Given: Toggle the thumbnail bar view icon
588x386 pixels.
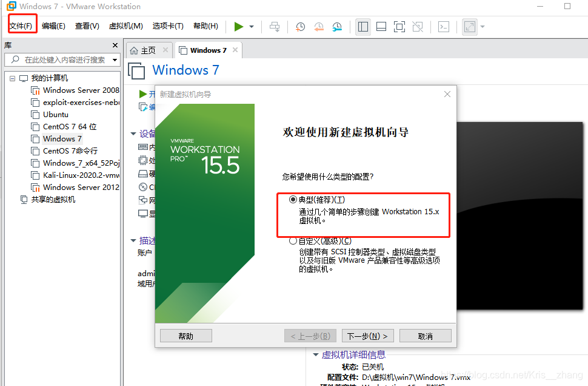Looking at the screenshot, I should [381, 27].
